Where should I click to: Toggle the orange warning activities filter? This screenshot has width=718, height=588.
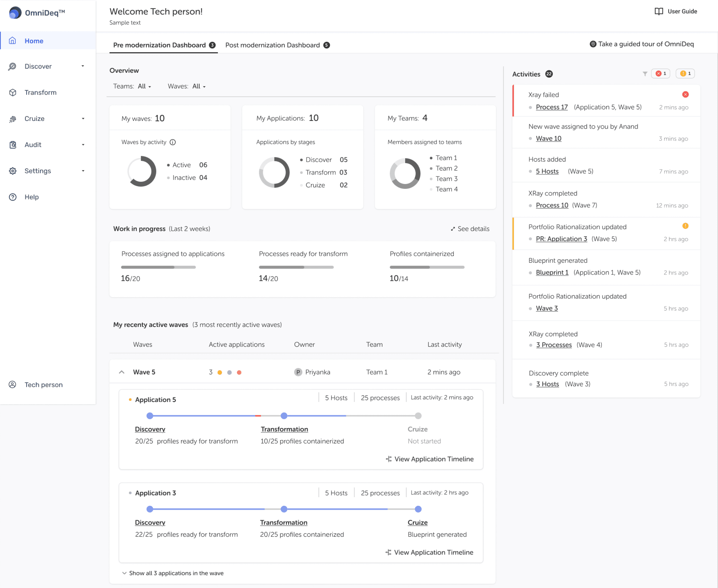click(x=685, y=73)
